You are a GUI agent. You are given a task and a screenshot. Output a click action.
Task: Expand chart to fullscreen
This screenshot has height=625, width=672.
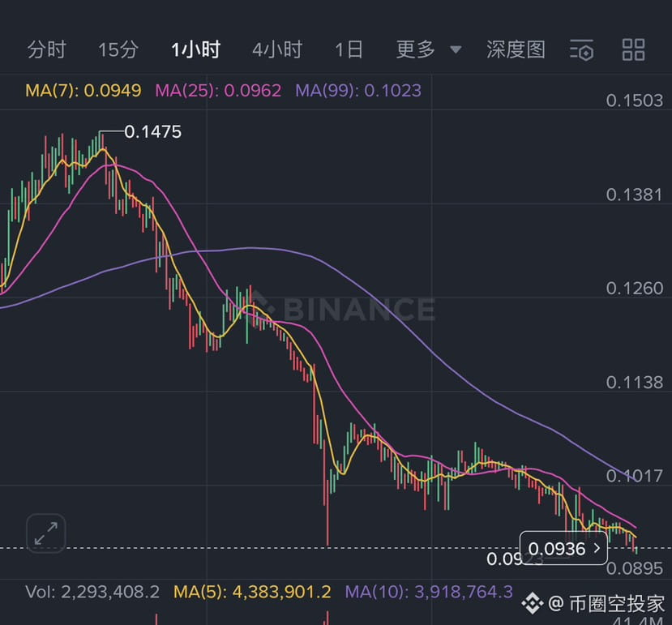(45, 533)
